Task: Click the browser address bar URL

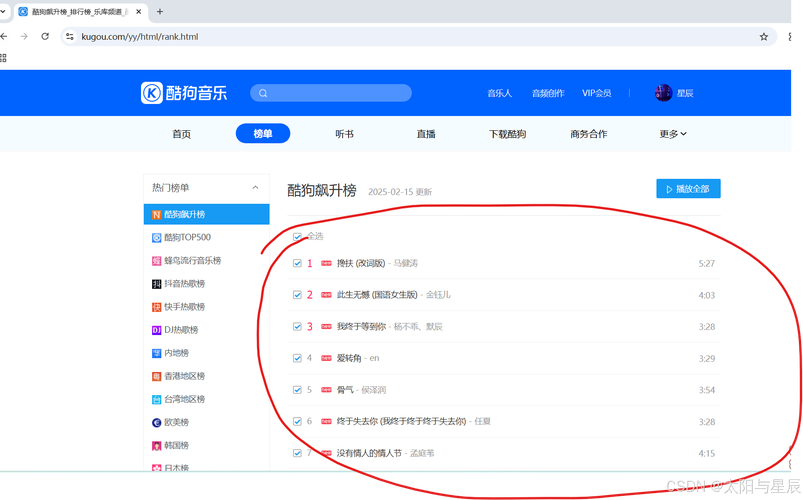Action: pos(140,37)
